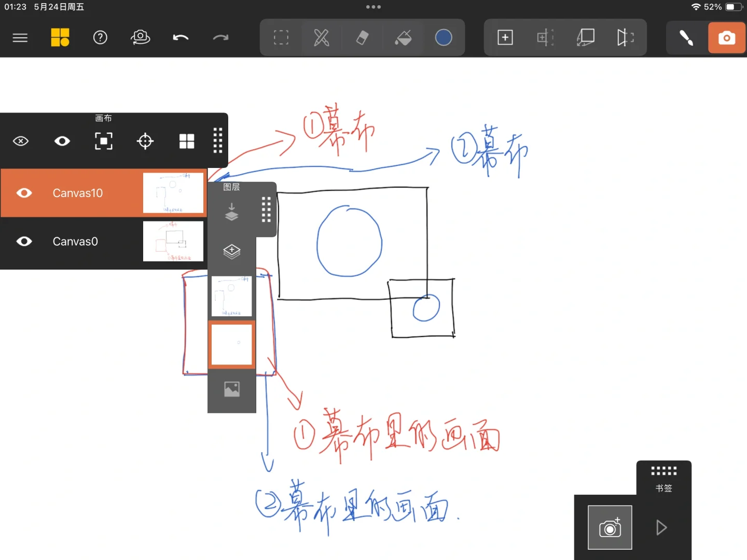
Task: Open the Canvas10 preview thumbnail
Action: click(173, 193)
